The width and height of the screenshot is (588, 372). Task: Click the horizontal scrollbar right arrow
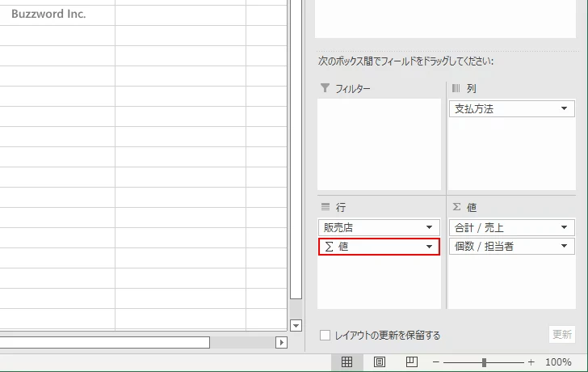click(281, 342)
